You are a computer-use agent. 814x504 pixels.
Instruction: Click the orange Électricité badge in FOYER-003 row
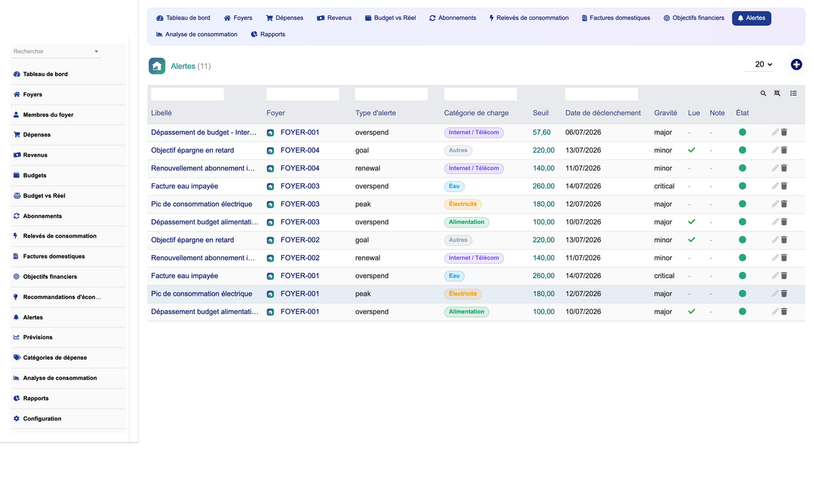(463, 204)
